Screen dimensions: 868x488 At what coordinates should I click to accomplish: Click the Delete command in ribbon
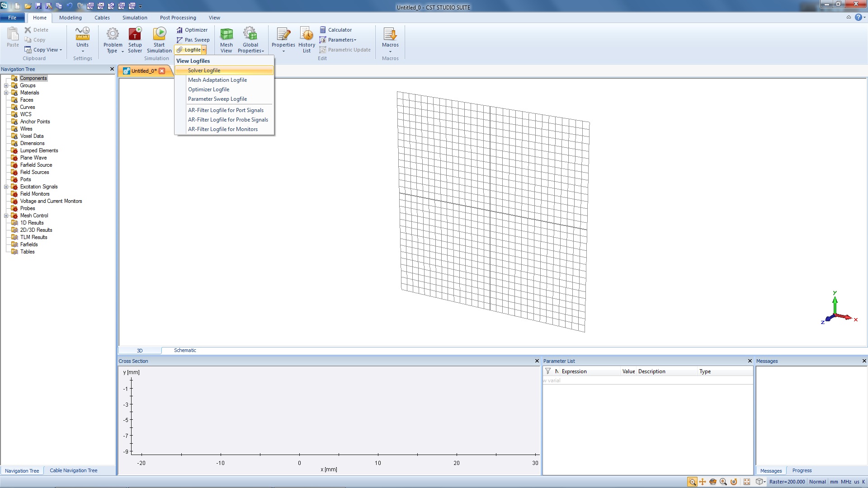point(36,30)
